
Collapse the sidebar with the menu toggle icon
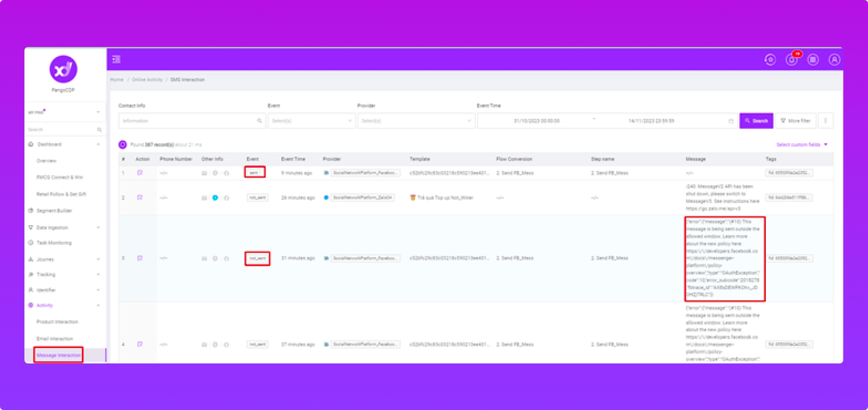coord(116,59)
